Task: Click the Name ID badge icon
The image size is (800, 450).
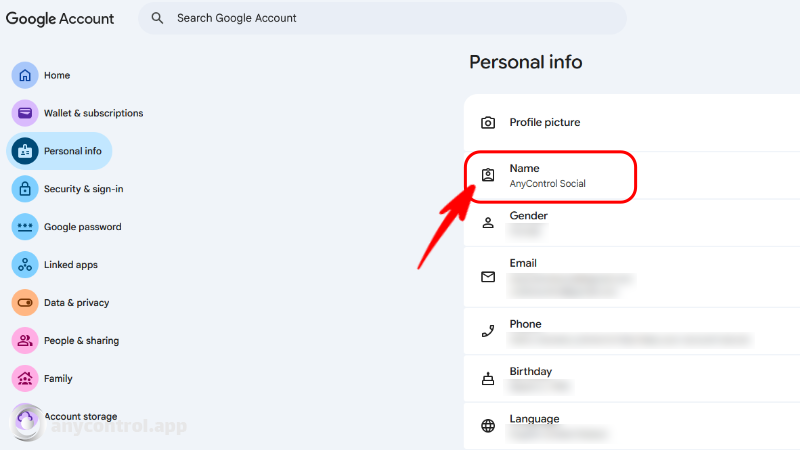Action: pyautogui.click(x=488, y=175)
